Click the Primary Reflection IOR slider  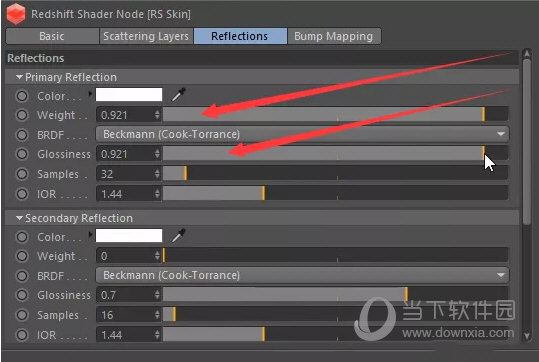click(336, 193)
